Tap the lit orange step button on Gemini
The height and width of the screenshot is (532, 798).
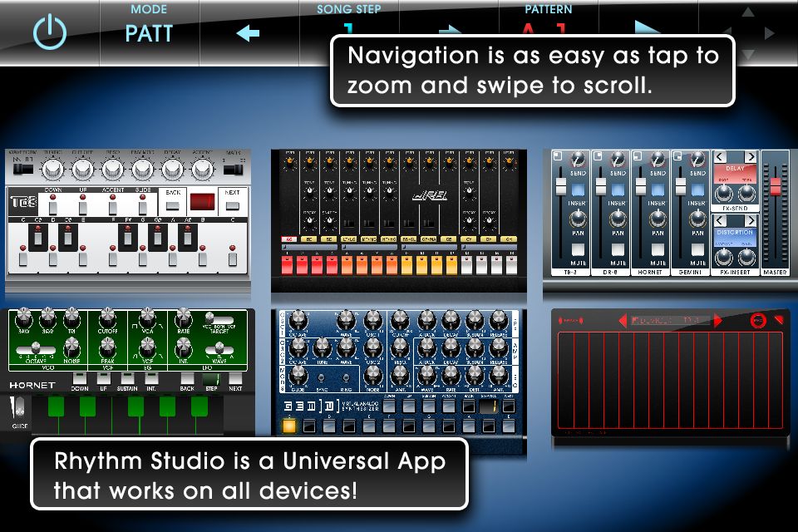coord(288,426)
